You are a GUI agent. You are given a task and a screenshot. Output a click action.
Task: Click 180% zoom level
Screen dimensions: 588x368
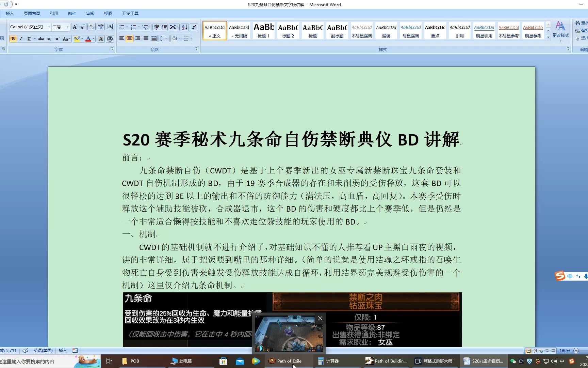(x=565, y=351)
